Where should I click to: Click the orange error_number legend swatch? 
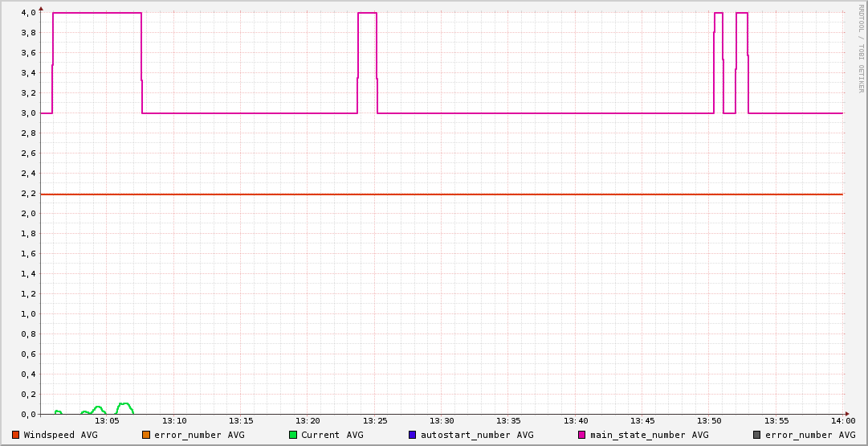click(x=146, y=435)
